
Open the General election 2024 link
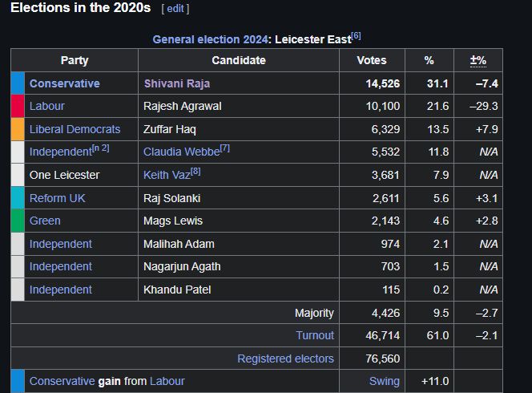(211, 39)
